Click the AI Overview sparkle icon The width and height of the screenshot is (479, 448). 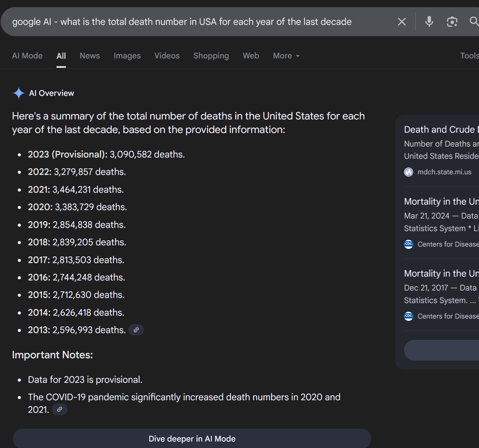[19, 93]
